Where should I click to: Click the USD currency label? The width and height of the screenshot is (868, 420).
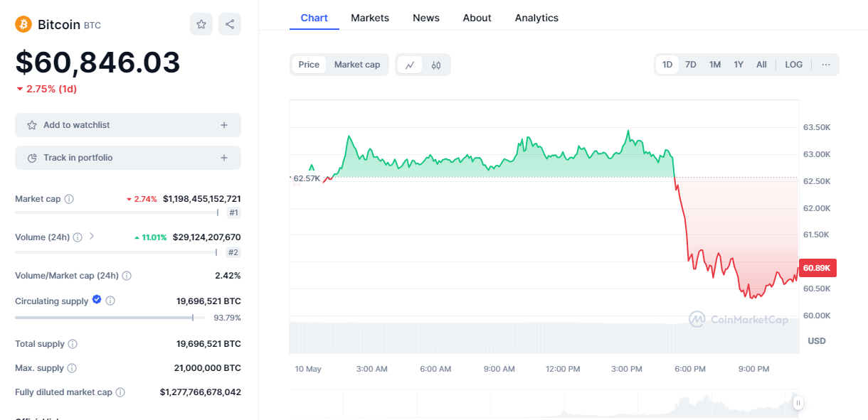817,341
